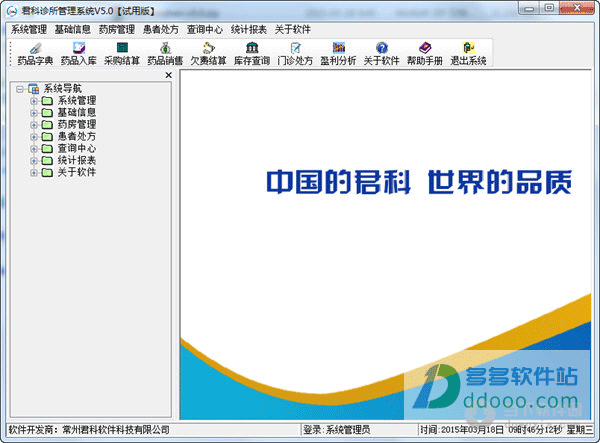Select the 系统管理 tree label
Image resolution: width=600 pixels, height=443 pixels.
pos(77,101)
